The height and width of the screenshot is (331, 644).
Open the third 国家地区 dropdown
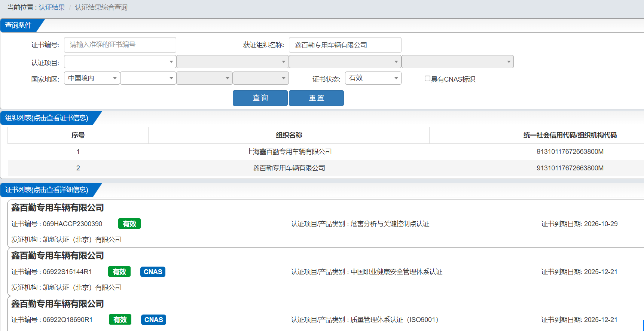click(x=204, y=78)
